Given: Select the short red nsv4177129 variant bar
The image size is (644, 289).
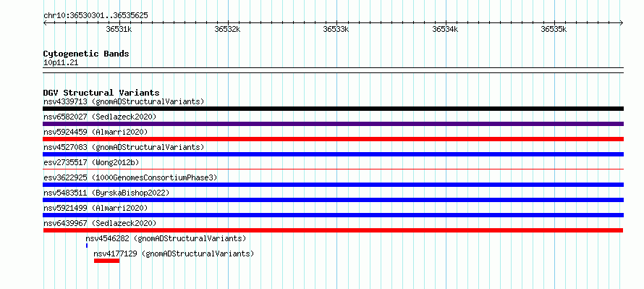Looking at the screenshot, I should coord(107,261).
